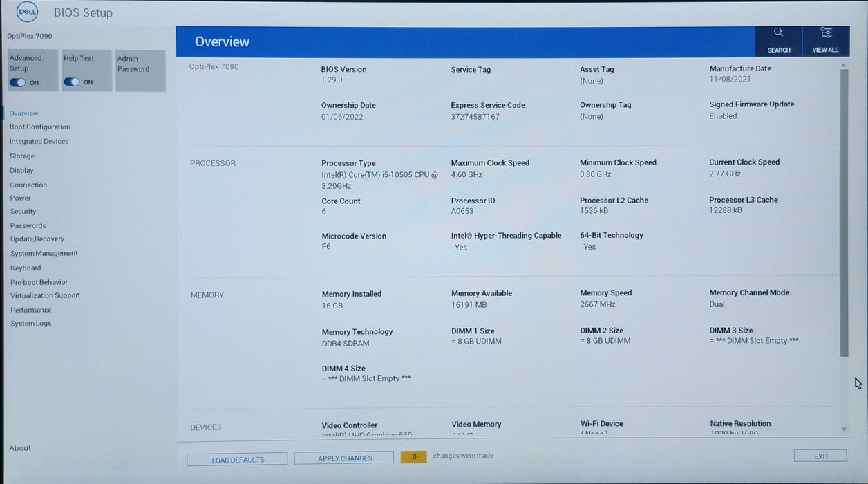The height and width of the screenshot is (484, 868).
Task: Turn off the Advanced Setup toggle
Action: [x=17, y=82]
